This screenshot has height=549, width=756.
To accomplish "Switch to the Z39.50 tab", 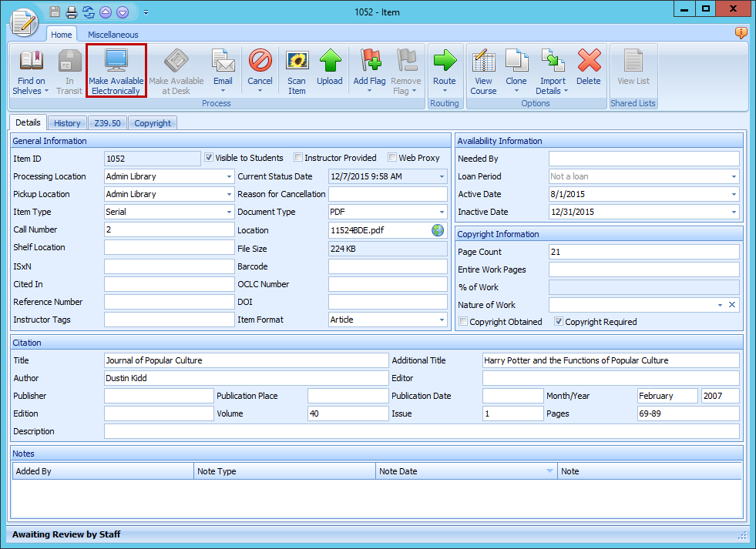I will tap(107, 122).
